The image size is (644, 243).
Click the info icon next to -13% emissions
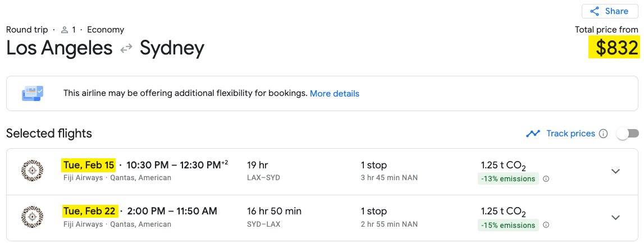pyautogui.click(x=546, y=179)
